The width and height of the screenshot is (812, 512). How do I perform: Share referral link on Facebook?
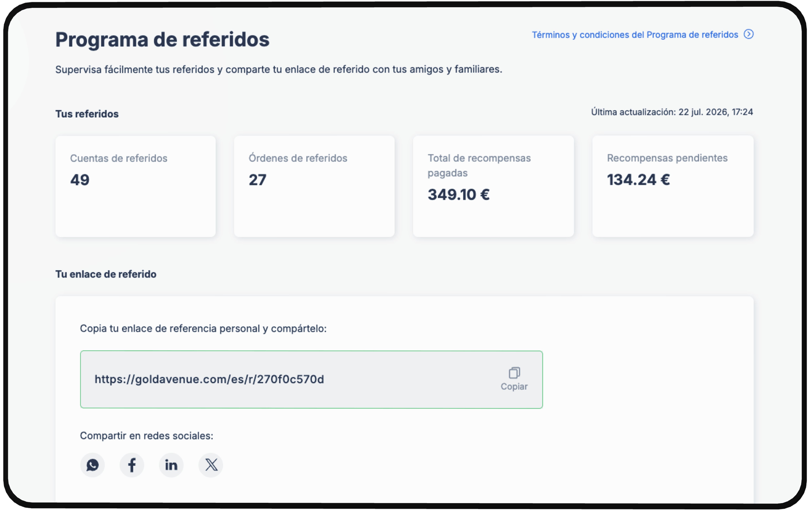point(132,465)
